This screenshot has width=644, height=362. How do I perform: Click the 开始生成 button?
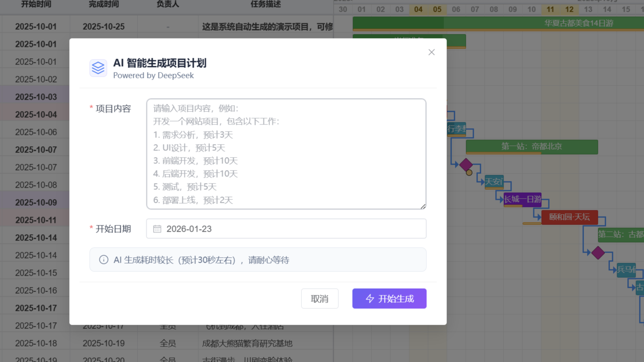tap(389, 299)
